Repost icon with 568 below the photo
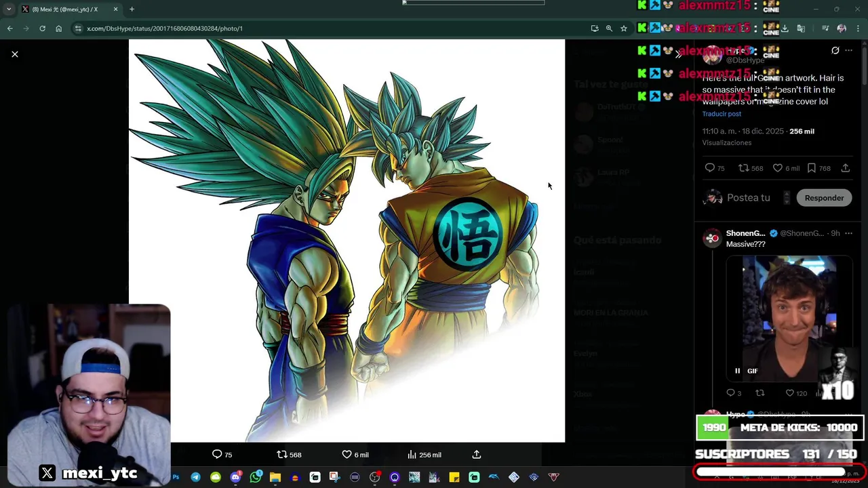The image size is (868, 488). [289, 455]
